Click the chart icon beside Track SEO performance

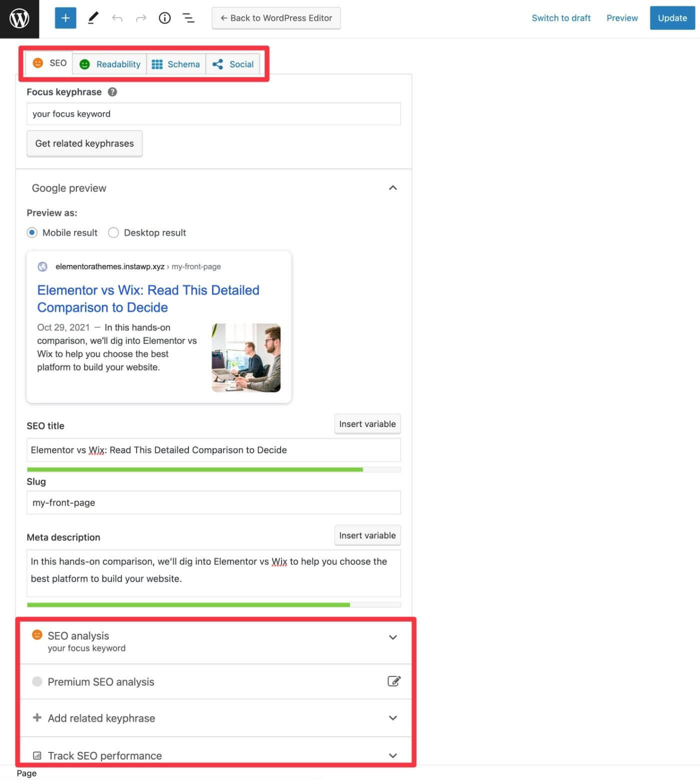(37, 755)
